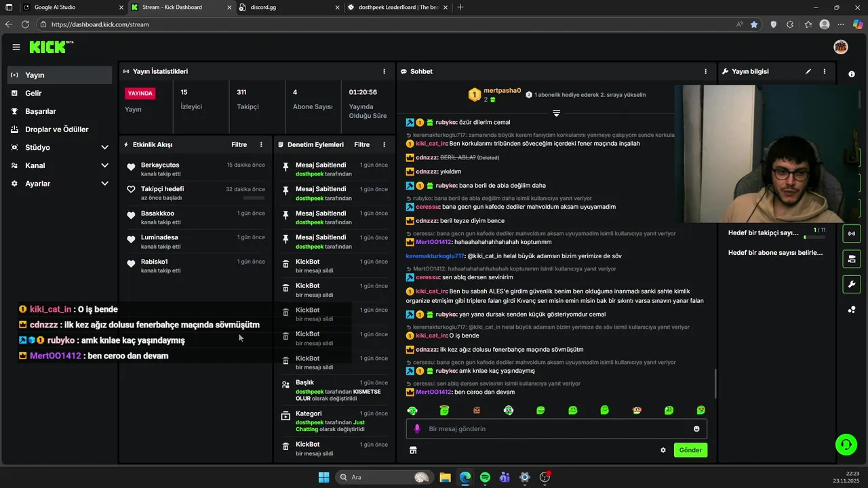Click the Başlık change icon in moderation log

click(285, 384)
